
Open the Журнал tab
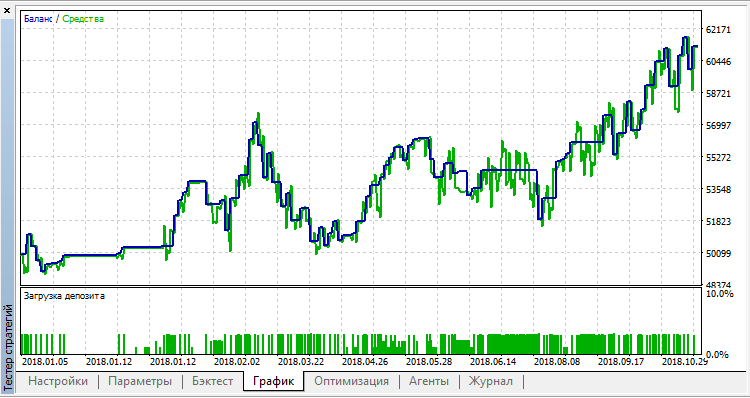tap(491, 381)
